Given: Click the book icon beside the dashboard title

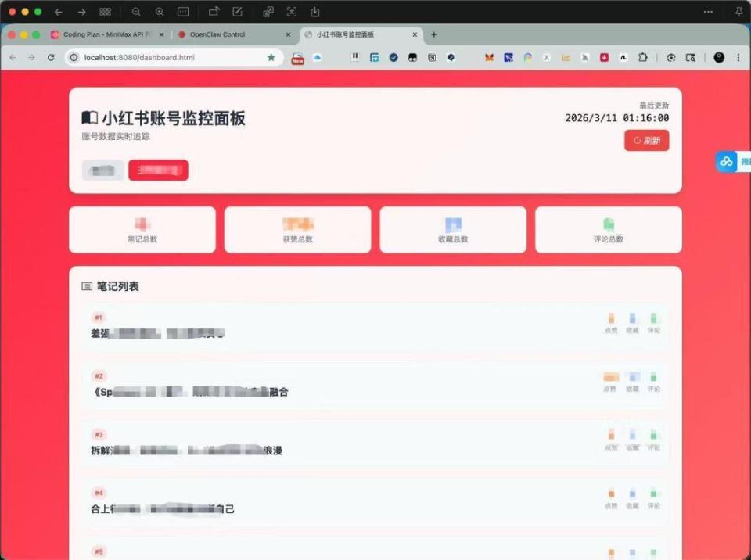Looking at the screenshot, I should (90, 117).
